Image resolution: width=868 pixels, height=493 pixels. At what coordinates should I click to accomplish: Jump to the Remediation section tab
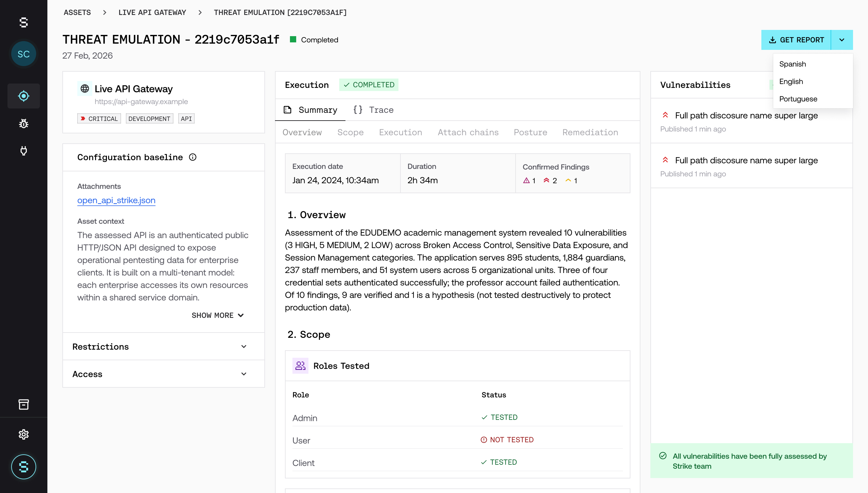[590, 132]
